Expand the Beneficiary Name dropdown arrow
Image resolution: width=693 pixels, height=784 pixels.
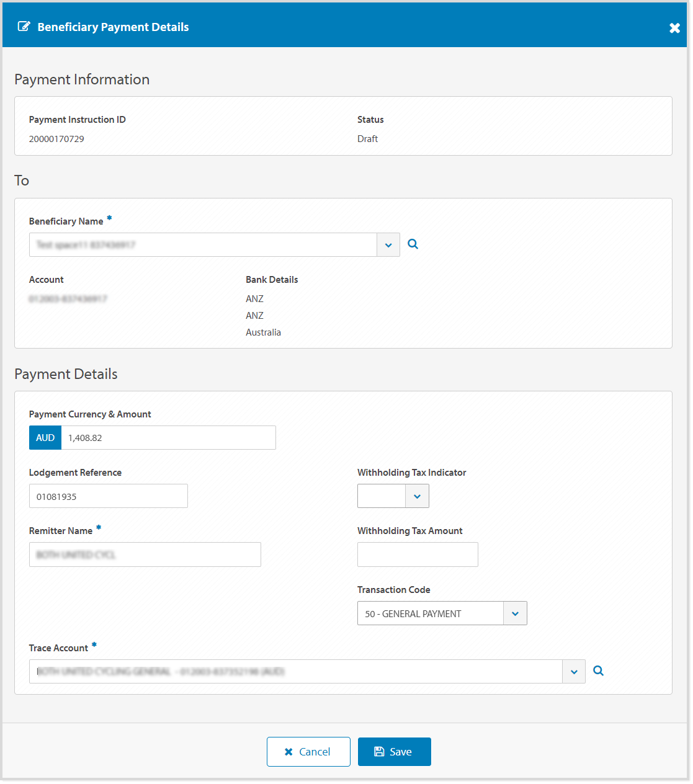(388, 245)
